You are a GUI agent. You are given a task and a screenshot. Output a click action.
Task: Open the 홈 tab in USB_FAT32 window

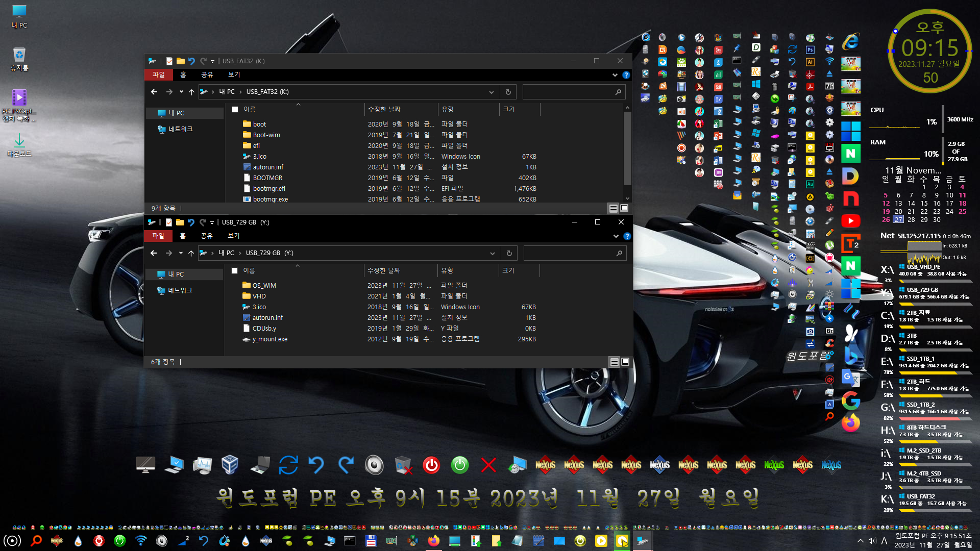[x=183, y=74]
